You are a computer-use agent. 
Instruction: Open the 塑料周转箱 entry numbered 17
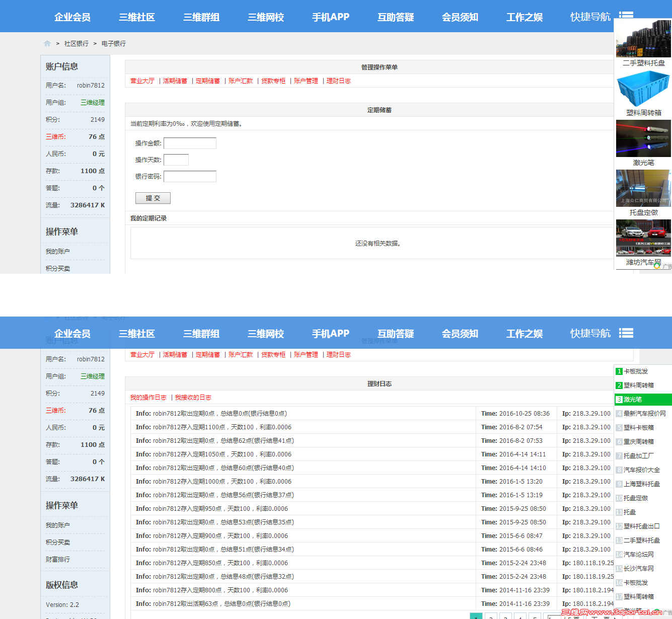click(639, 597)
